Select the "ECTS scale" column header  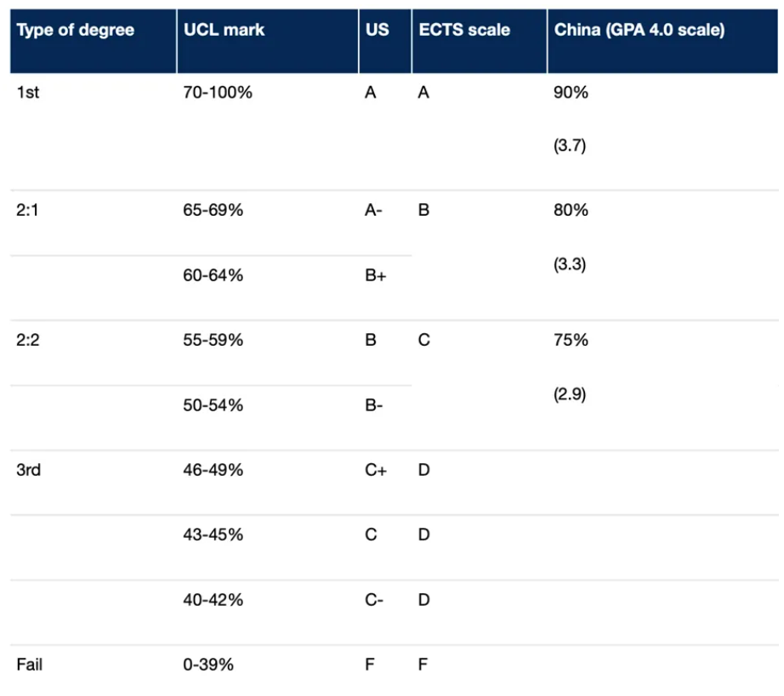[464, 30]
